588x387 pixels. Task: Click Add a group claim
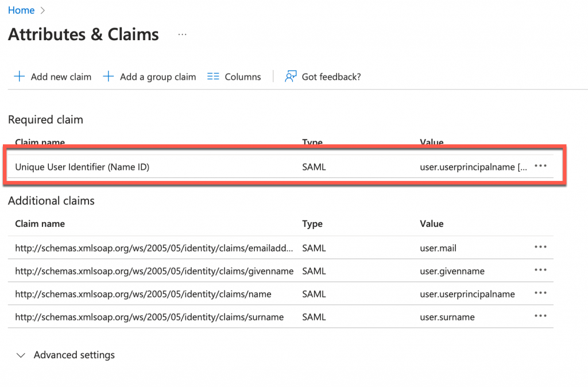[x=158, y=76]
